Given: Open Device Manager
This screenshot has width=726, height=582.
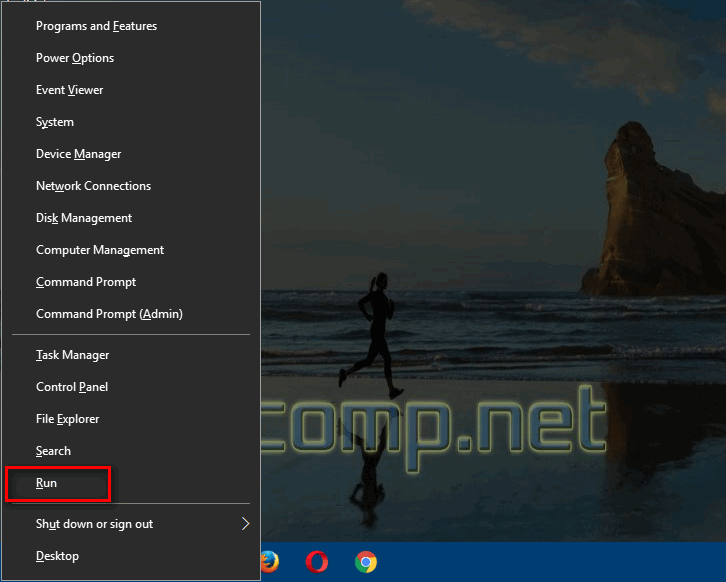Looking at the screenshot, I should (x=131, y=154).
